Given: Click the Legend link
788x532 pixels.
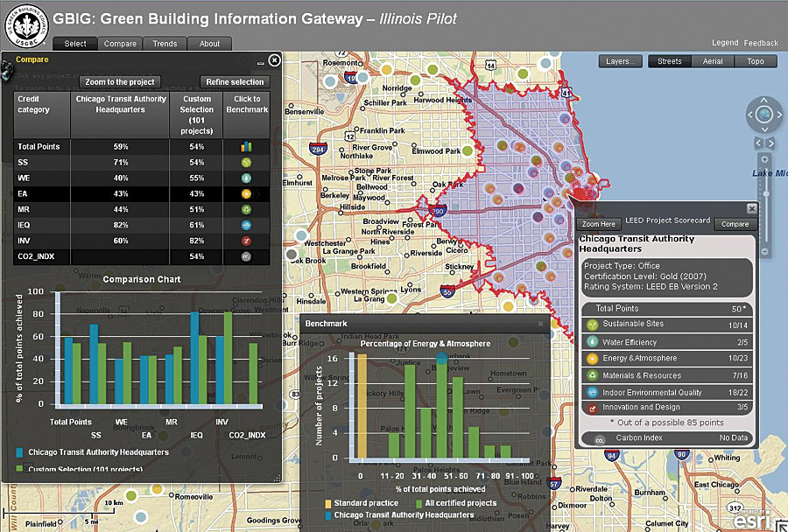Looking at the screenshot, I should 725,43.
